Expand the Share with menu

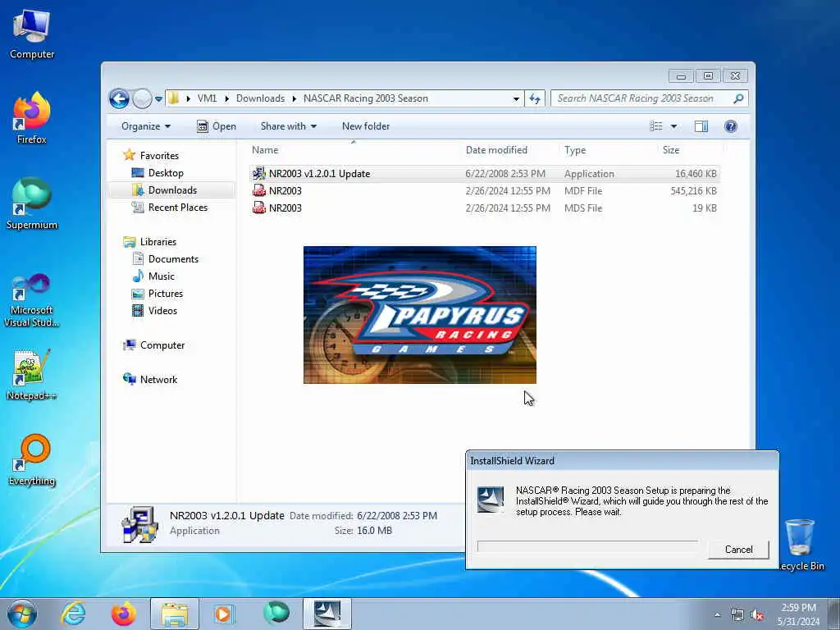click(x=288, y=126)
